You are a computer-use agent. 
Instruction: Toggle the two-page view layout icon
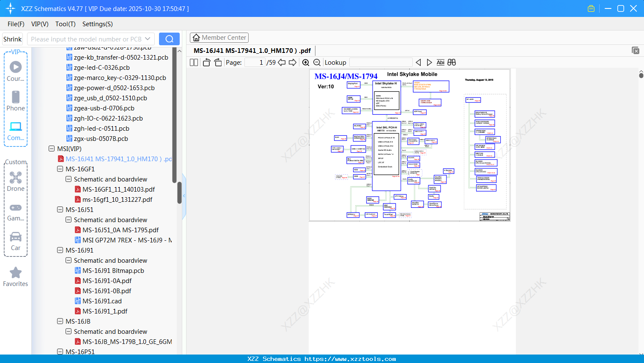click(194, 63)
